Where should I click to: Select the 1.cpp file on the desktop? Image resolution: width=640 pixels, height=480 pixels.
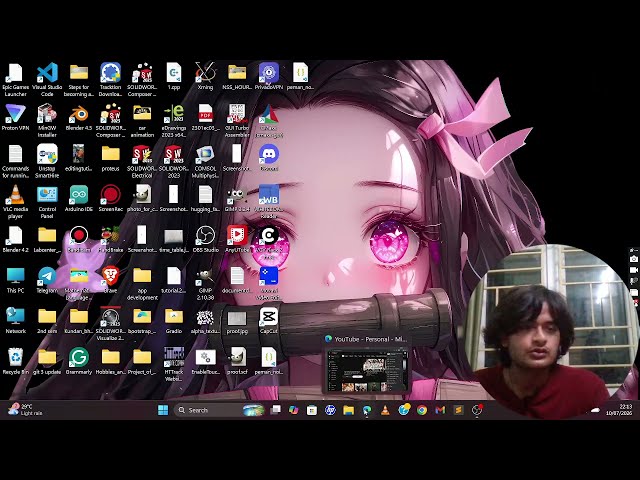[174, 77]
